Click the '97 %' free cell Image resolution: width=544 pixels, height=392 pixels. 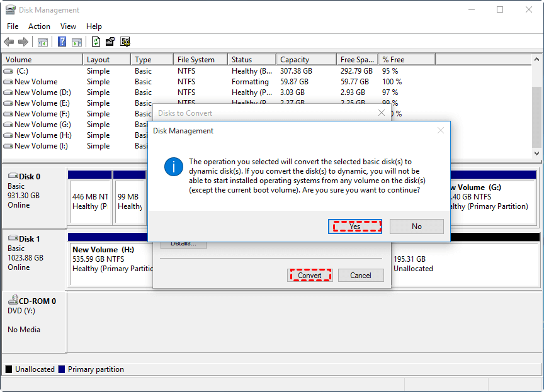click(x=390, y=92)
